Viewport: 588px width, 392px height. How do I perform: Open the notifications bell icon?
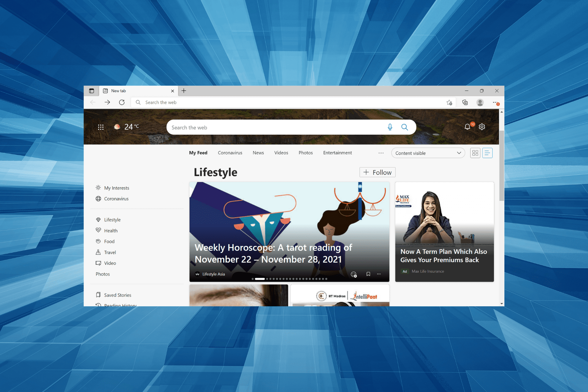pos(468,127)
